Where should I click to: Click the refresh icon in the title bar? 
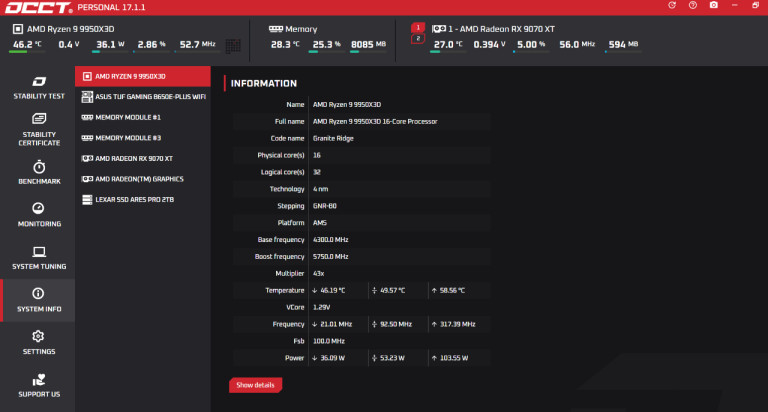(x=672, y=5)
